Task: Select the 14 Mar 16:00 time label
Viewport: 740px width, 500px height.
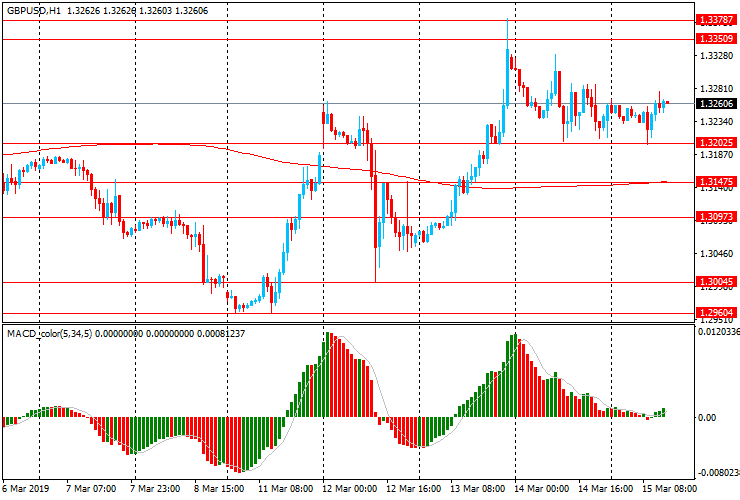Action: [606, 490]
